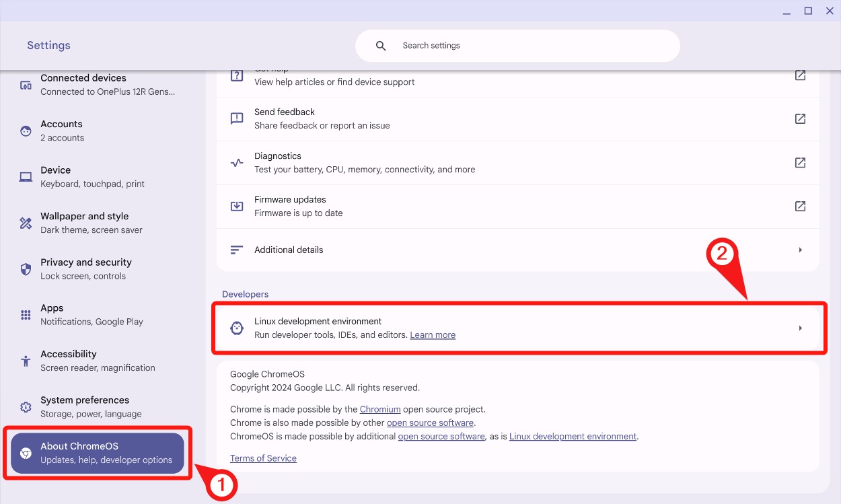Image resolution: width=841 pixels, height=504 pixels.
Task: Click the Privacy and security shield icon
Action: [x=25, y=268]
